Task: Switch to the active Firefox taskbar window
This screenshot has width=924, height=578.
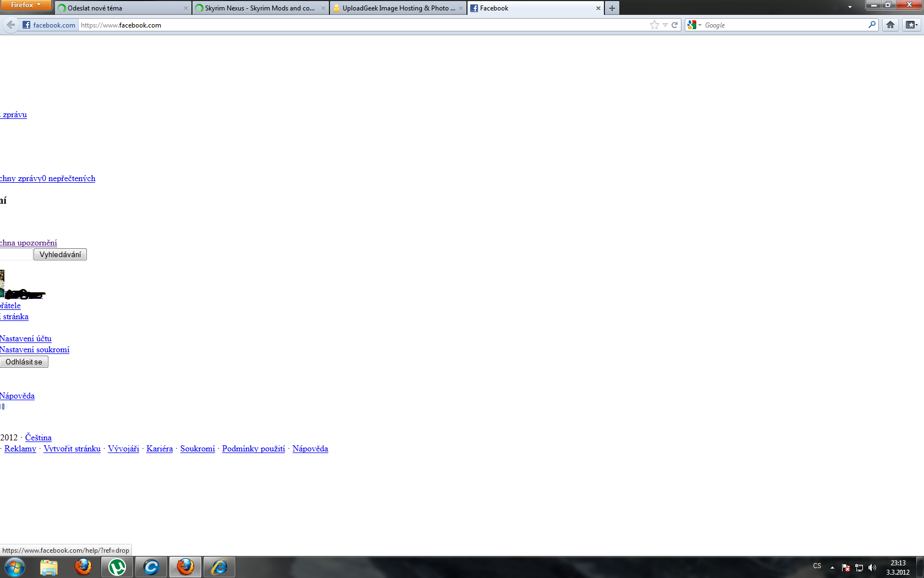Action: [x=185, y=567]
